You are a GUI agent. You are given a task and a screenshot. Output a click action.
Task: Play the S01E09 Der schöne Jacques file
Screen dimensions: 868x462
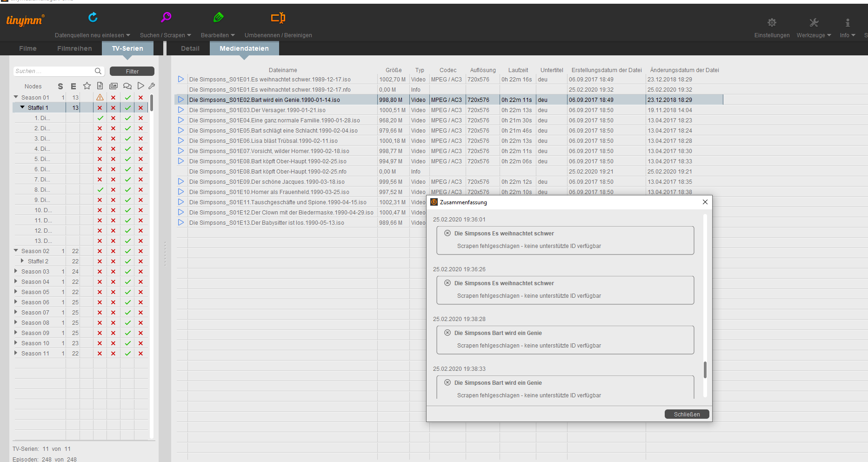(181, 181)
